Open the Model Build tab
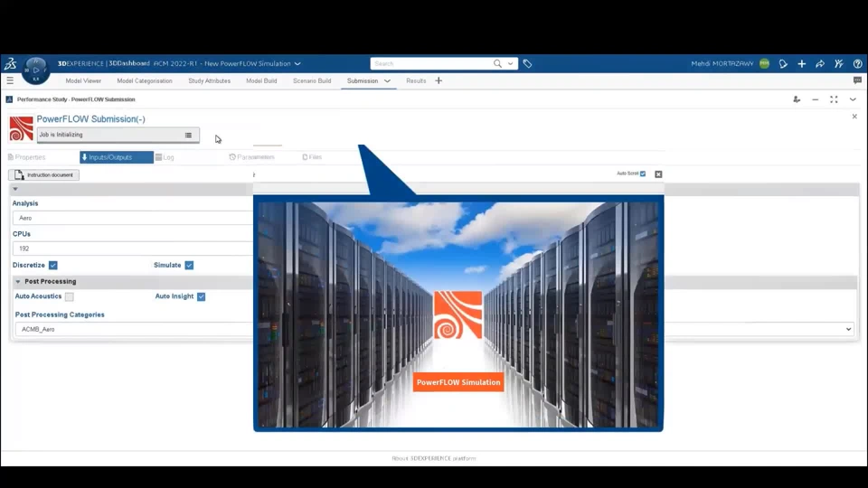This screenshot has height=488, width=868. (261, 80)
